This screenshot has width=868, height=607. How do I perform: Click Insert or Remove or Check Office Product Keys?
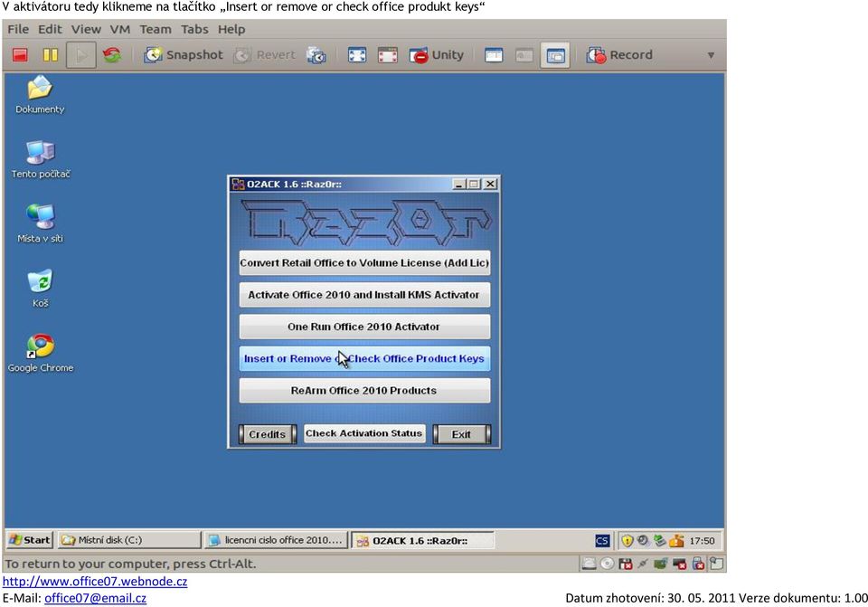click(x=364, y=359)
